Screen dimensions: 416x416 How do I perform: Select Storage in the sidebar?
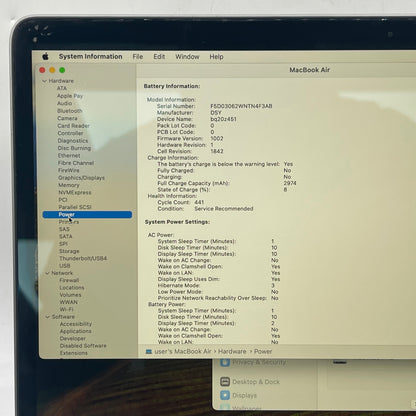[69, 251]
